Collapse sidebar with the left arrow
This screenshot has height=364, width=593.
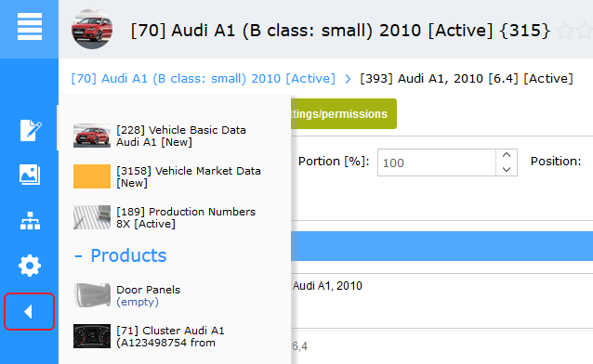pyautogui.click(x=29, y=311)
